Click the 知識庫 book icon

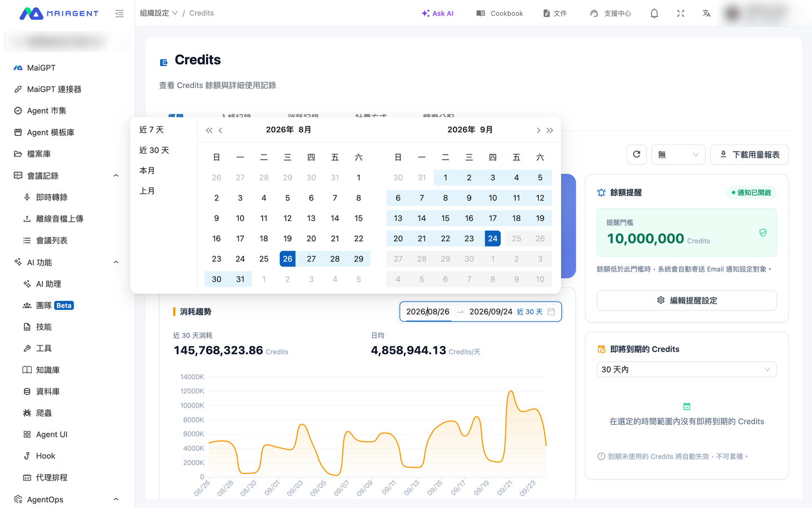(x=27, y=370)
